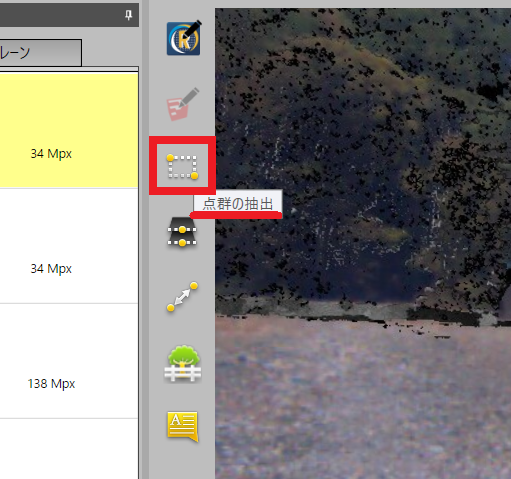This screenshot has height=479, width=511.
Task: Open the tree and fence object tool
Action: 182,363
